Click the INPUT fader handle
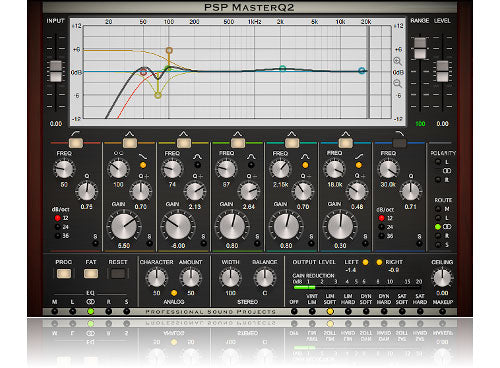Screen dimensions: 500x368 [56, 71]
